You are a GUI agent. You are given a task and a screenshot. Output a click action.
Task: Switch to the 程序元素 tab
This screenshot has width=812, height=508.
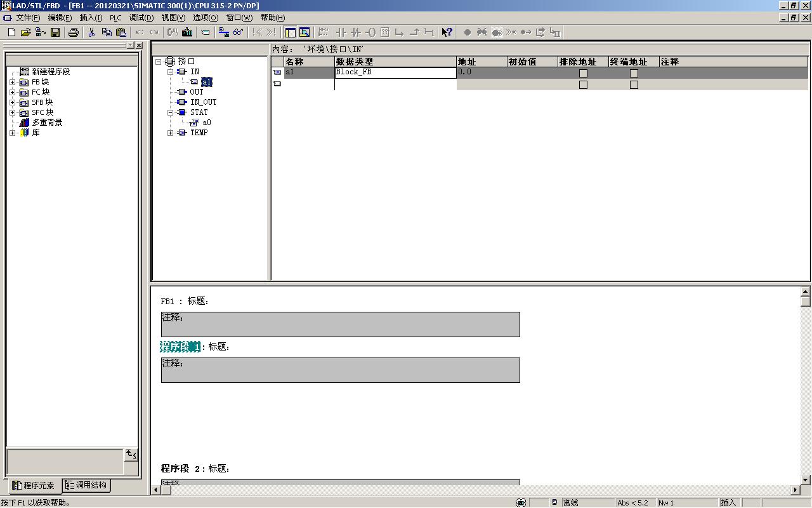pyautogui.click(x=34, y=486)
